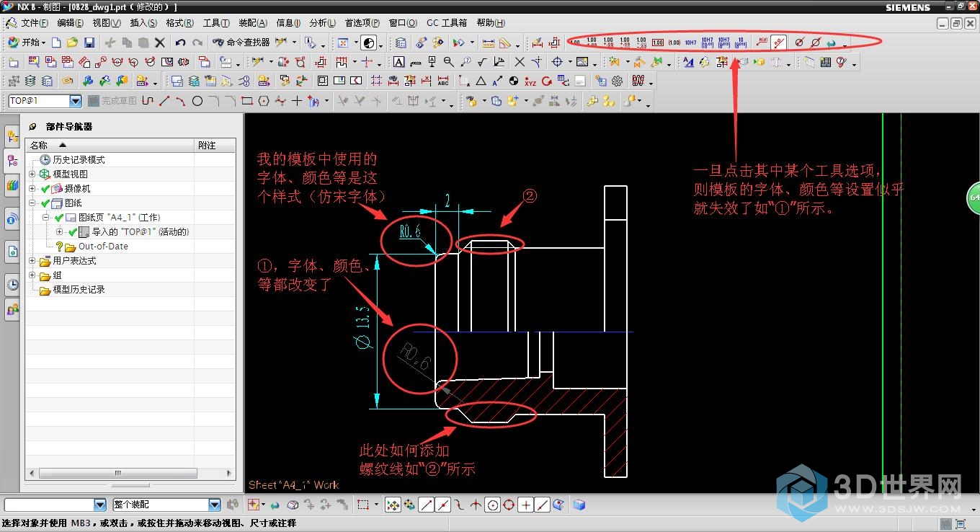
Task: Open the 视图(V) menu
Action: point(107,23)
